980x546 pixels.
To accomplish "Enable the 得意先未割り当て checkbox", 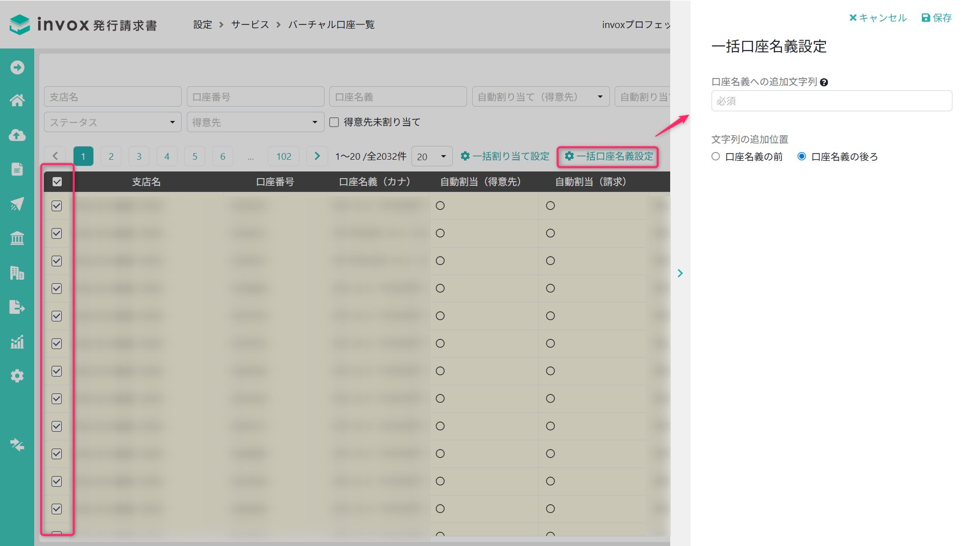I will pos(334,122).
